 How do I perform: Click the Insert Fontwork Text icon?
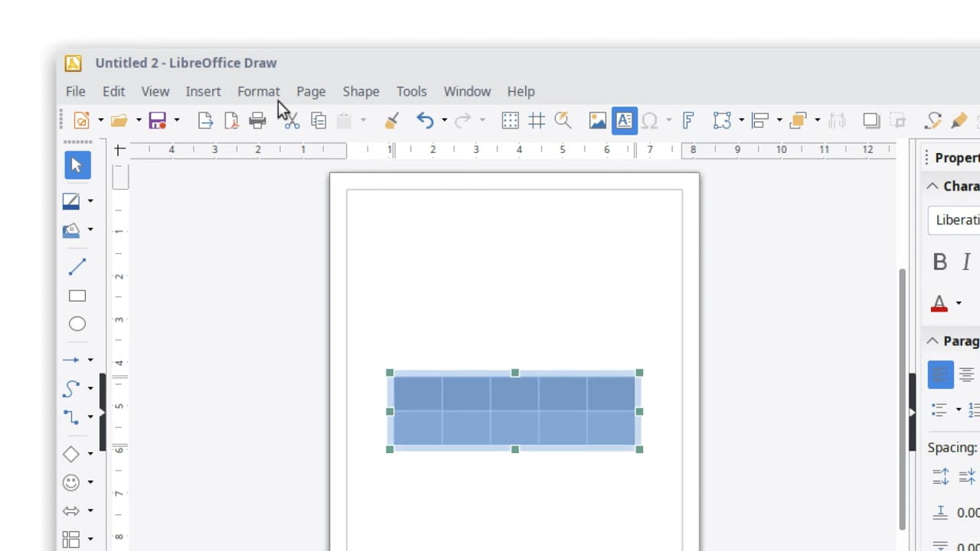click(x=688, y=120)
